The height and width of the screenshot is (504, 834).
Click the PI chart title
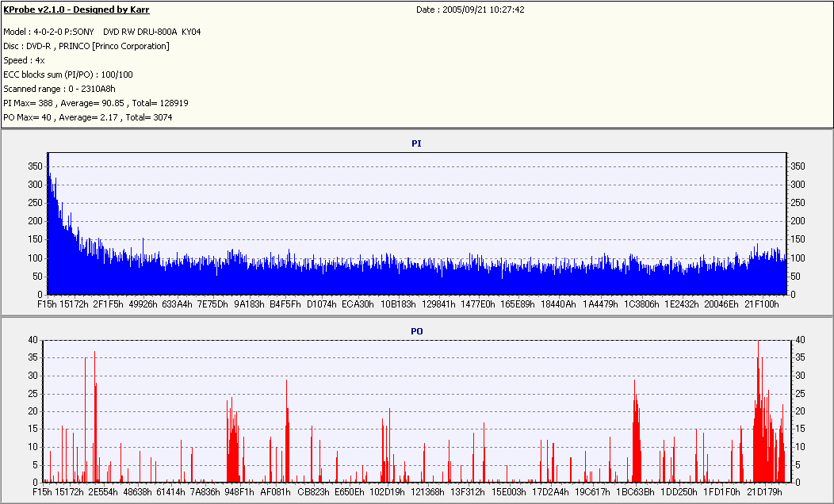(416, 143)
